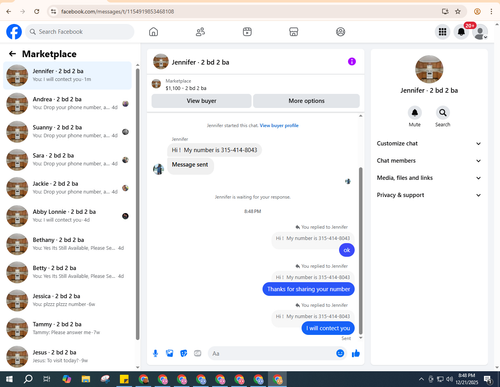Open the Reels video icon
This screenshot has width=500, height=387.
[247, 32]
